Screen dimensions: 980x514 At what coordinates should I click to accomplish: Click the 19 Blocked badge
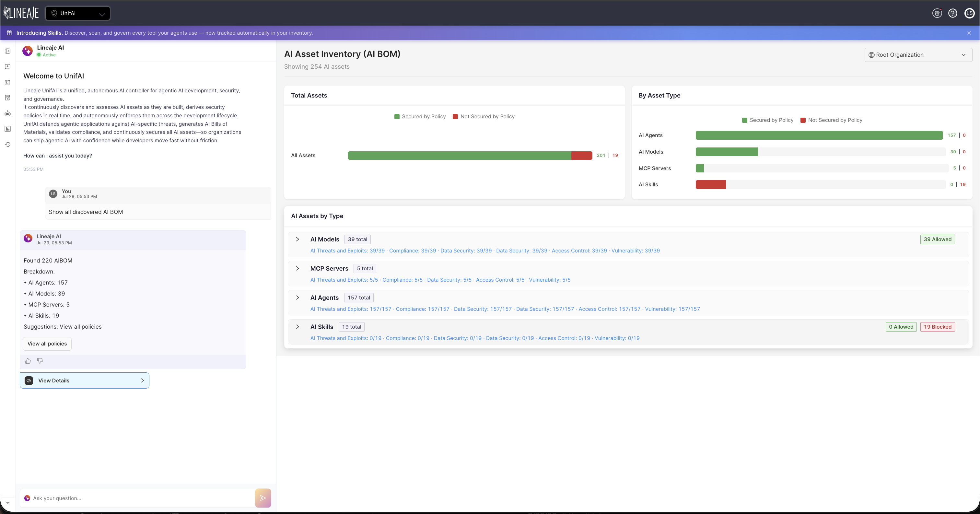coord(938,327)
